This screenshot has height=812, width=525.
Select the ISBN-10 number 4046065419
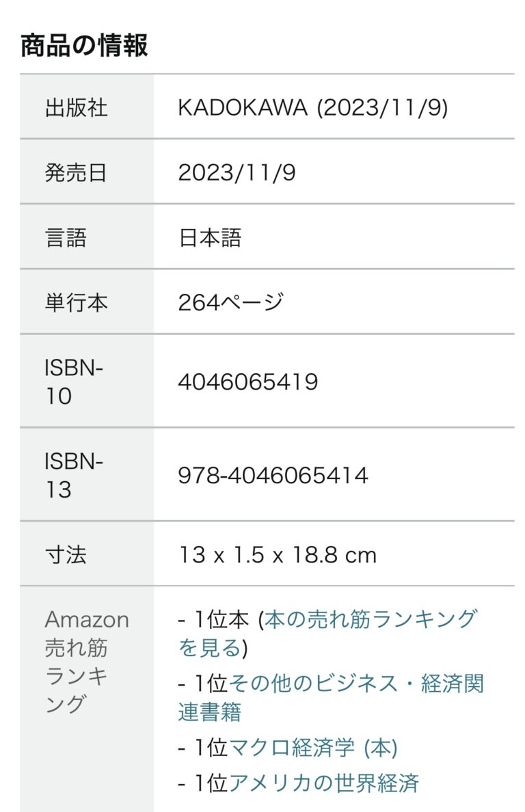[x=247, y=382]
